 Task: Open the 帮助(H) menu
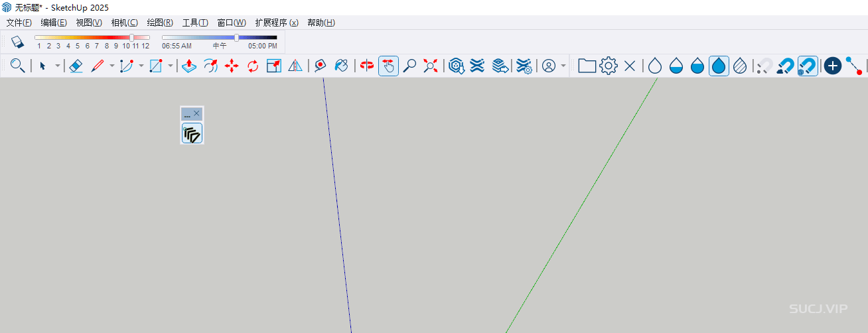321,23
